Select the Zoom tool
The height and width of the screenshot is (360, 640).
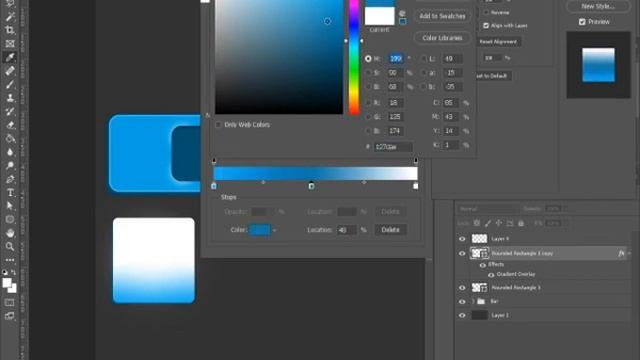pyautogui.click(x=10, y=246)
